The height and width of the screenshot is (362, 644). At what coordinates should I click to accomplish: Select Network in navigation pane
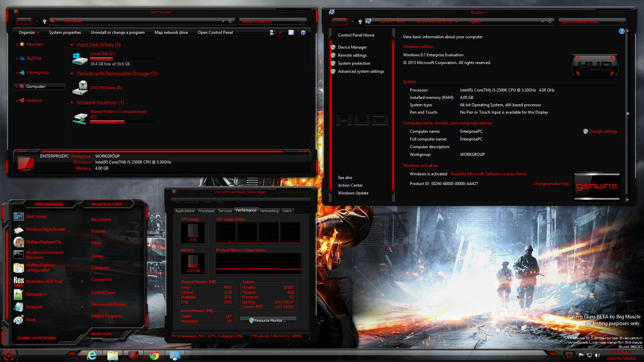34,101
